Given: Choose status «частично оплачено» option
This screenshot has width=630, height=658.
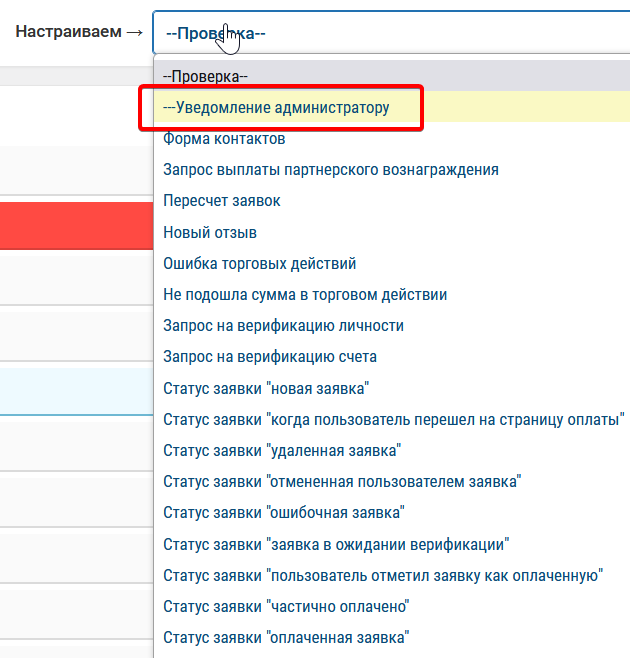Looking at the screenshot, I should pyautogui.click(x=287, y=606).
